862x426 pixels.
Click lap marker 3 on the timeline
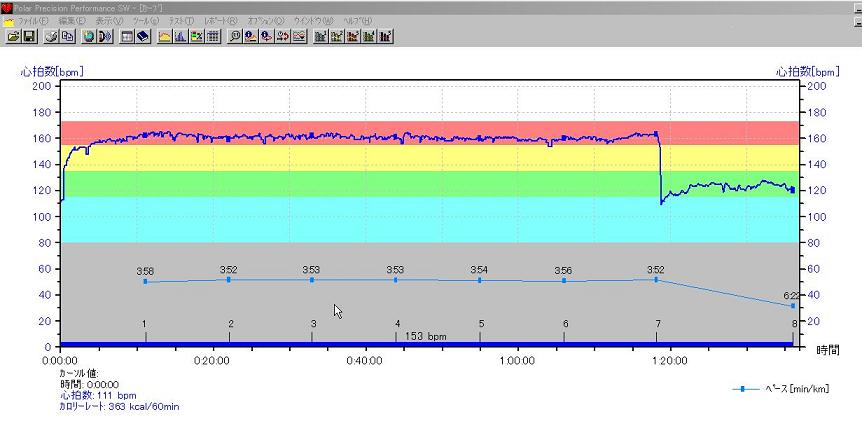click(312, 331)
